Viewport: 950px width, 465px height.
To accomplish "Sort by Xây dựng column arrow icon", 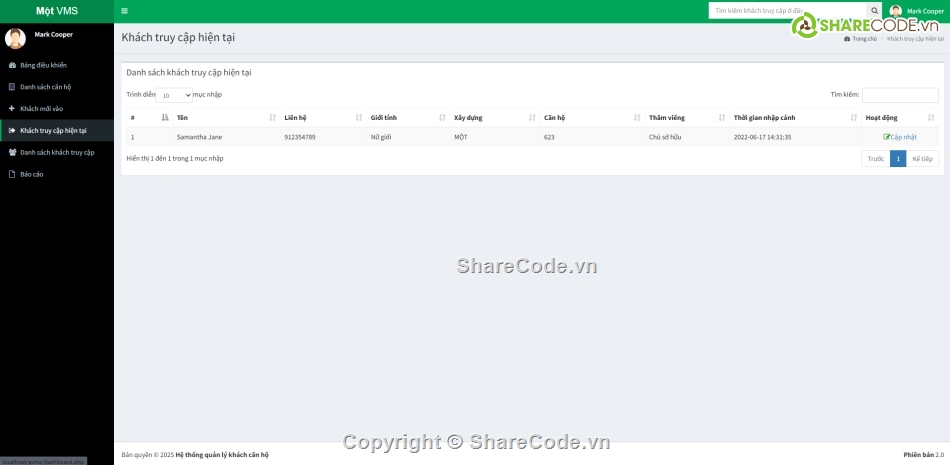I will click(532, 118).
